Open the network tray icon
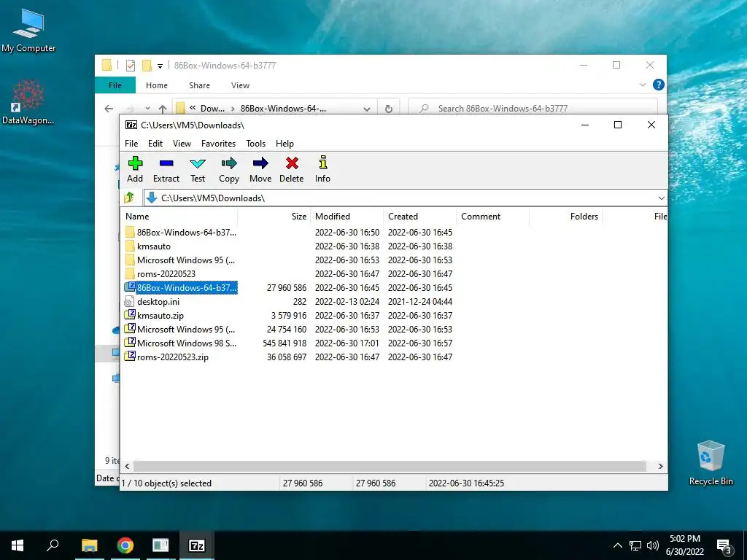747x560 pixels. click(635, 545)
